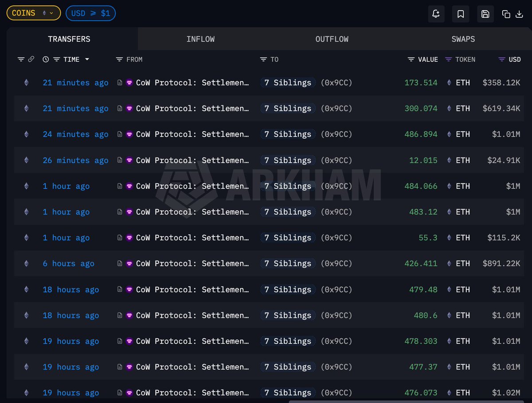Click the $115.2K USD amount
The image size is (532, 403).
[x=504, y=238]
